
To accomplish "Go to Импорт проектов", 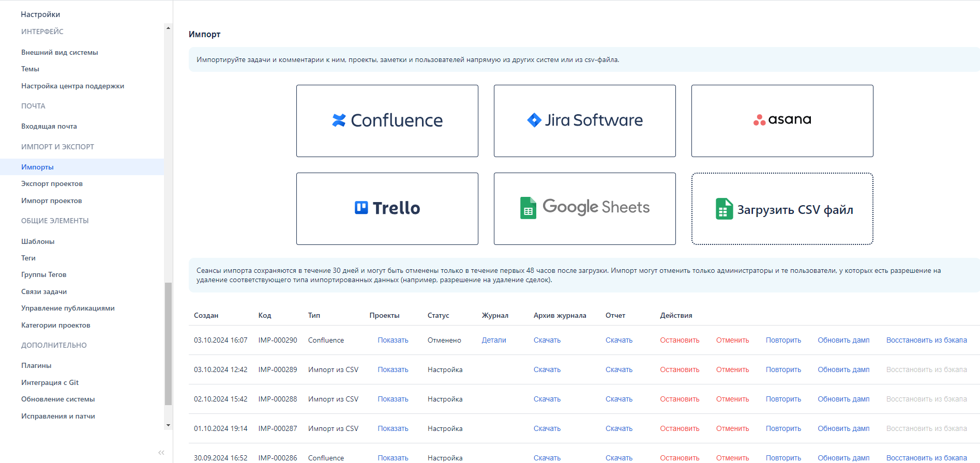I will click(51, 200).
